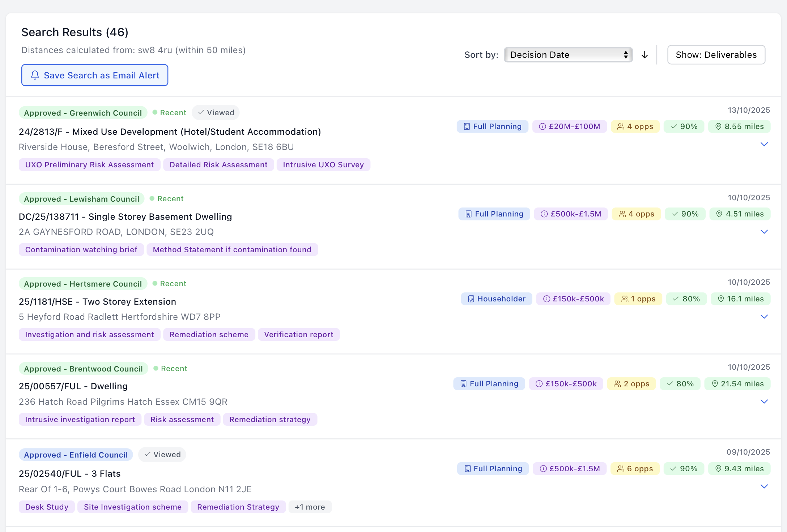Click the Remediation scheme tag
Screen dimensions: 787x532
[209, 335]
